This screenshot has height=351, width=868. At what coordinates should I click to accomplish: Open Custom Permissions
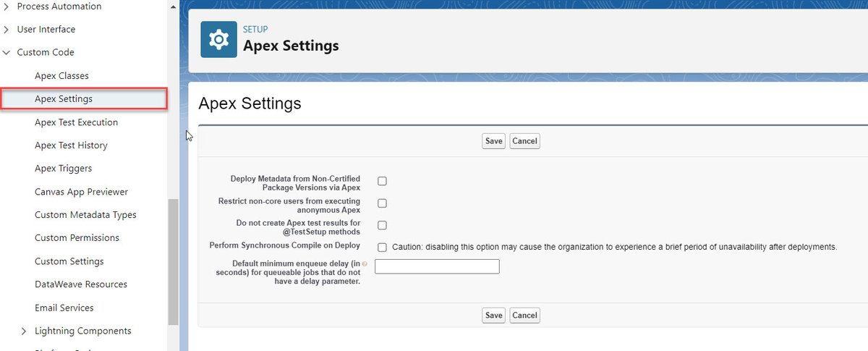(77, 238)
